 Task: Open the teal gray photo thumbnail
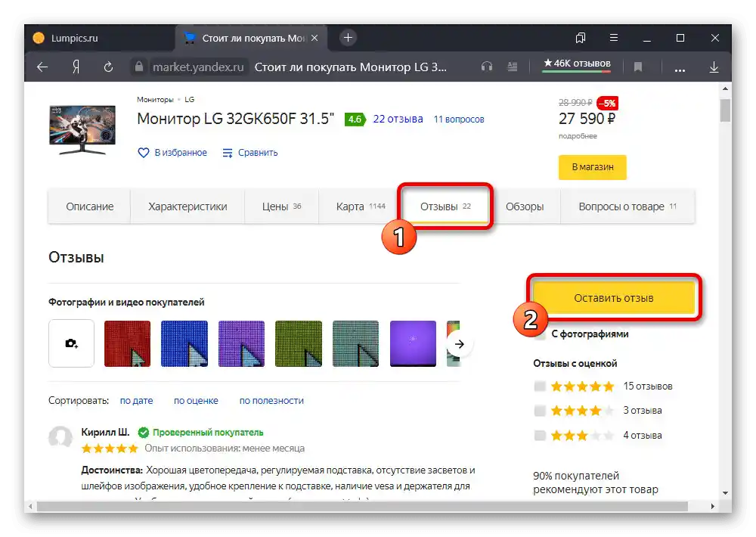pos(356,343)
